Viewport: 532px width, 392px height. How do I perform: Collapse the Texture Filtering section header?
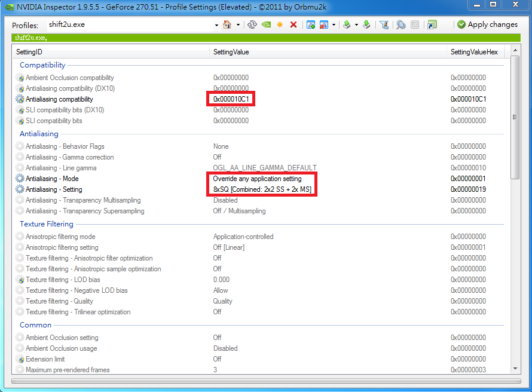click(46, 224)
